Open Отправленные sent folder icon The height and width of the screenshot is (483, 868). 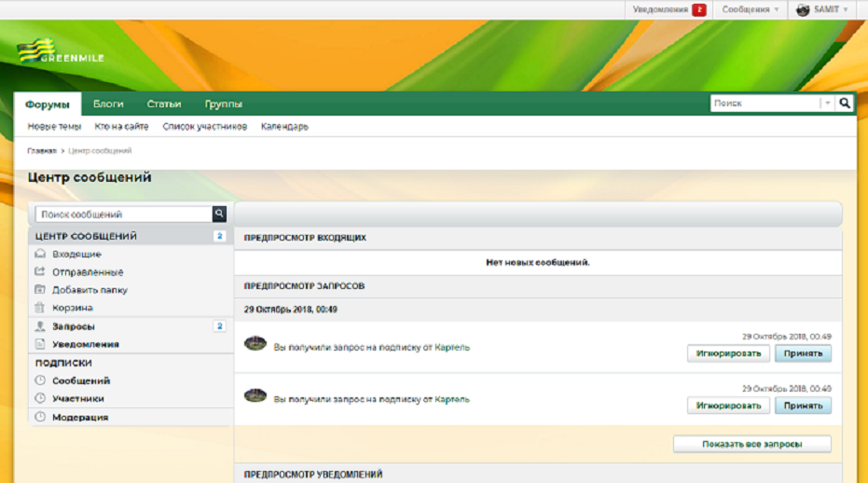pyautogui.click(x=40, y=271)
